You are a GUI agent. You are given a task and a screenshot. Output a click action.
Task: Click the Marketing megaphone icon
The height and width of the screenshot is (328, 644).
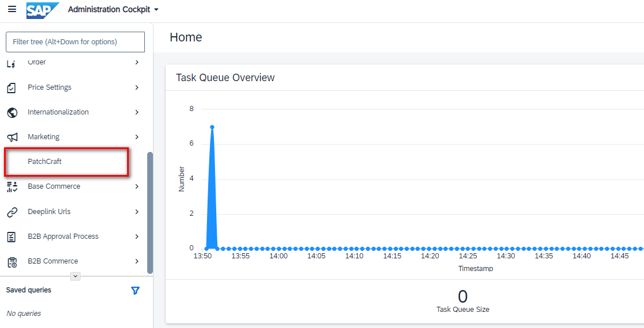[11, 137]
